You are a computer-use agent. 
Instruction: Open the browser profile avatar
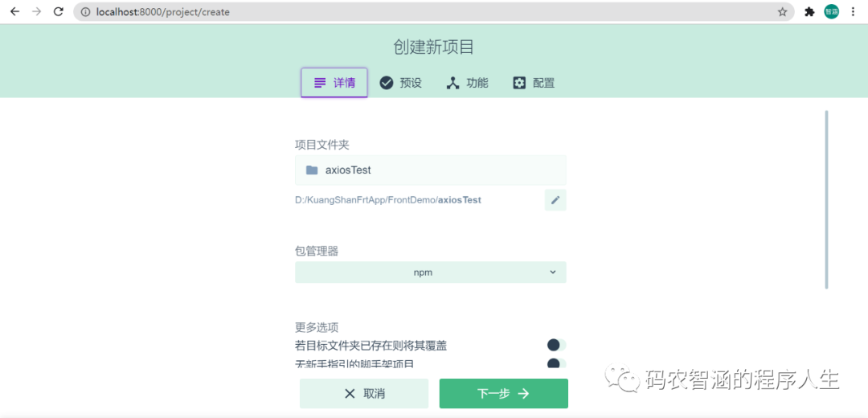(x=831, y=11)
